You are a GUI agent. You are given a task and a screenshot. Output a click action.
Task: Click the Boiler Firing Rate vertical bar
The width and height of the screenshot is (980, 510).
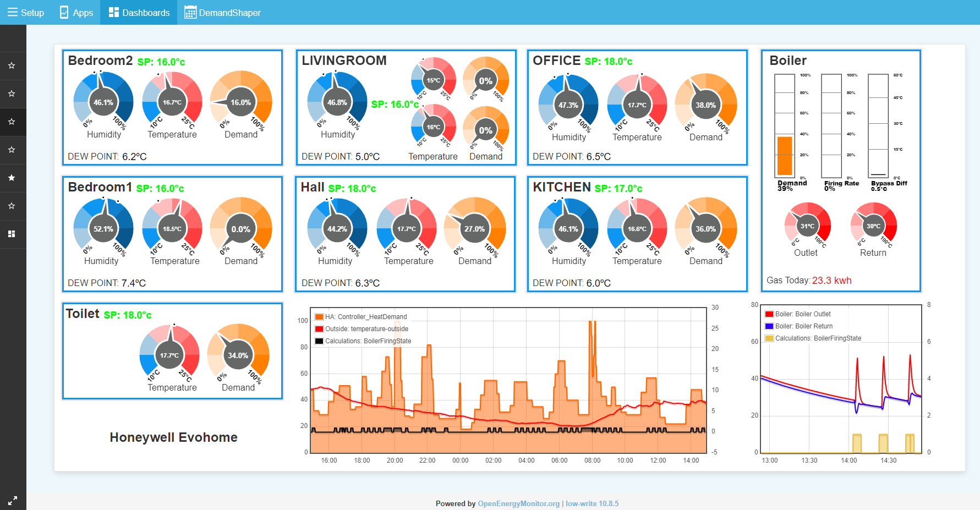pos(831,125)
